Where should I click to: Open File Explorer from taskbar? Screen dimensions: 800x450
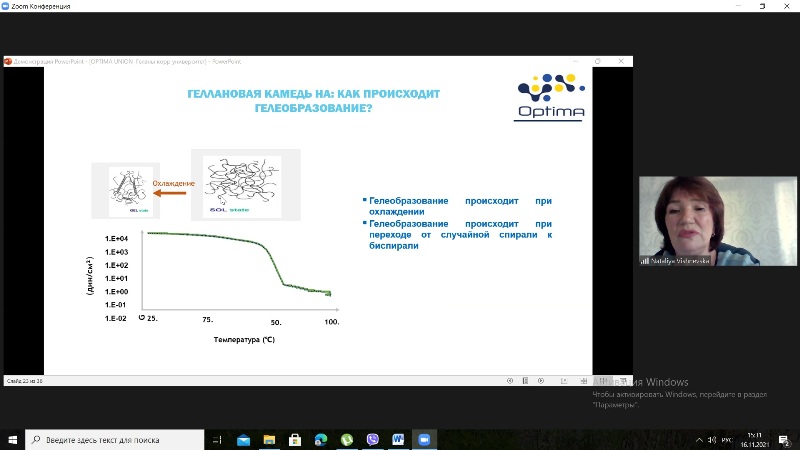pyautogui.click(x=269, y=440)
